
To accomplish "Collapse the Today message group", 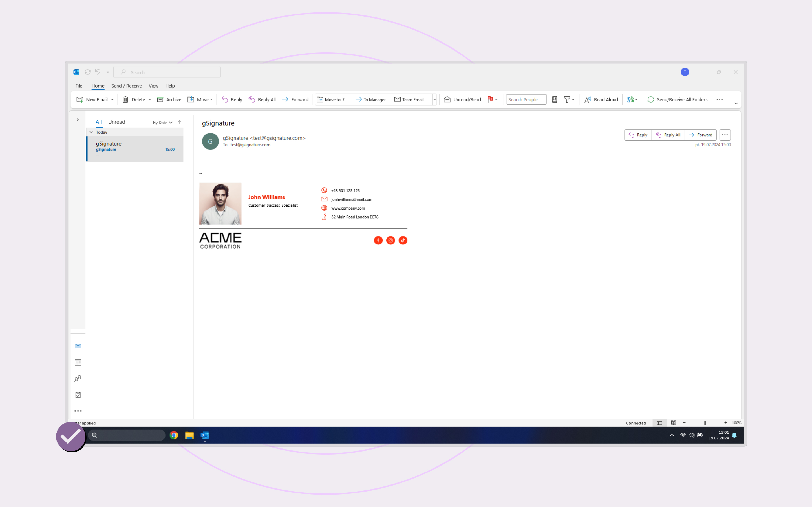I will [x=91, y=132].
